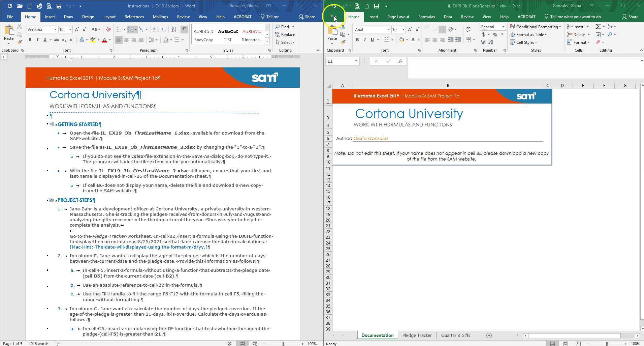
Task: Click the Save icon in Excel's title bar
Action: [x=377, y=6]
